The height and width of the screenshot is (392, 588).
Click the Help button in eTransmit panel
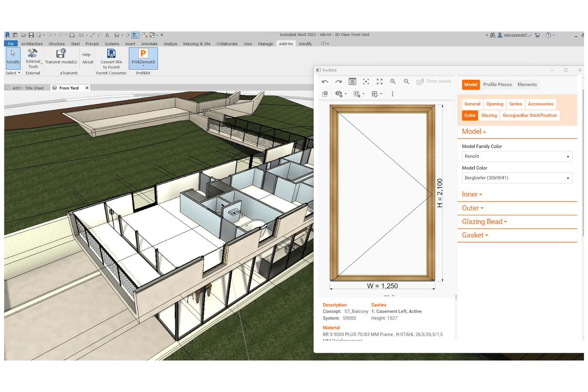(87, 55)
